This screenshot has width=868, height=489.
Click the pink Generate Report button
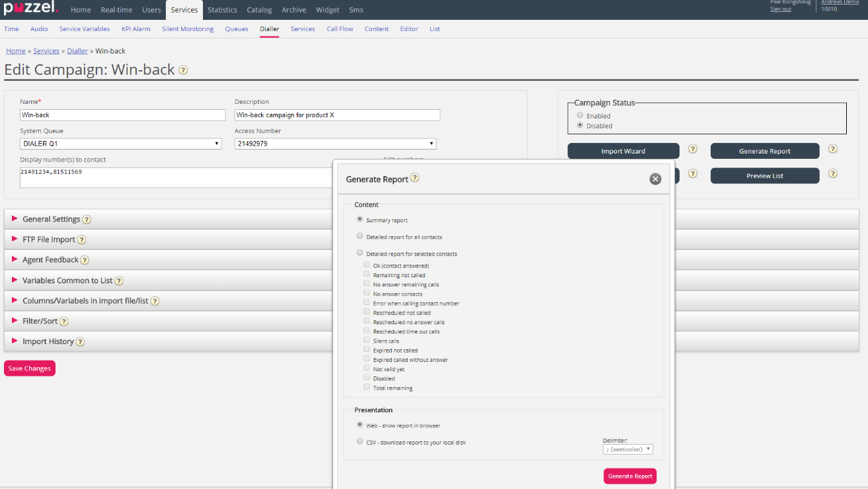click(x=629, y=476)
